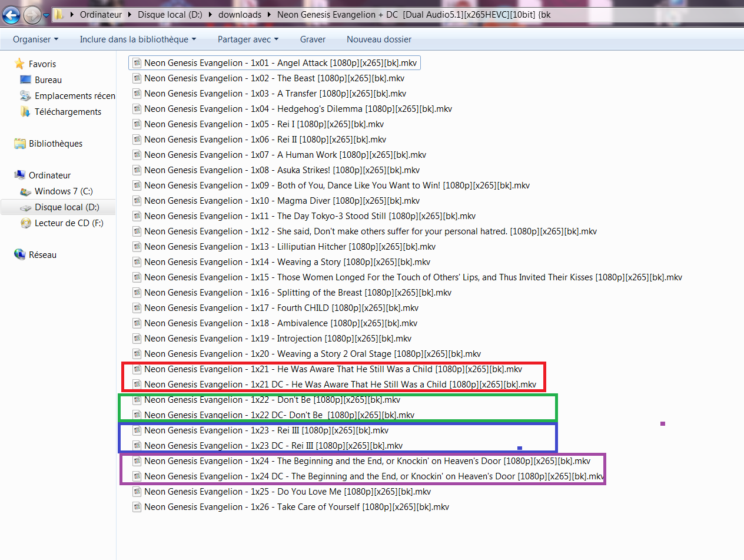The image size is (744, 560).
Task: Click the 'Disque local (D:)' drive icon
Action: coord(25,207)
